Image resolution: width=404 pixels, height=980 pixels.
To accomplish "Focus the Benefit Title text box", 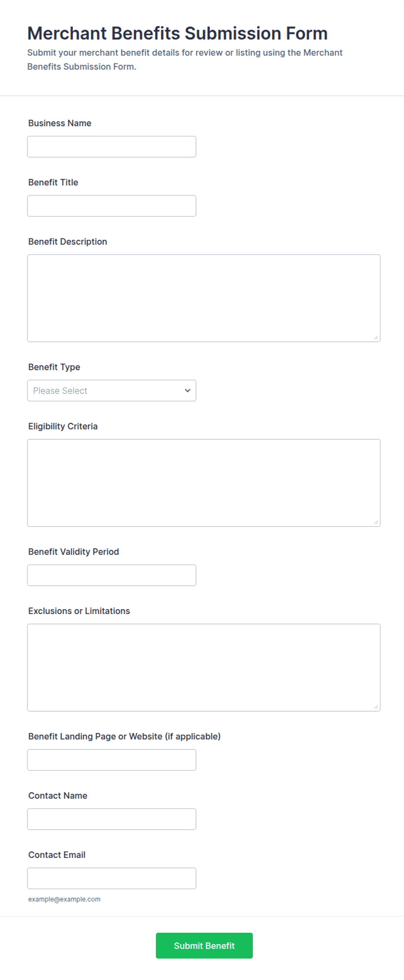I will coord(112,206).
